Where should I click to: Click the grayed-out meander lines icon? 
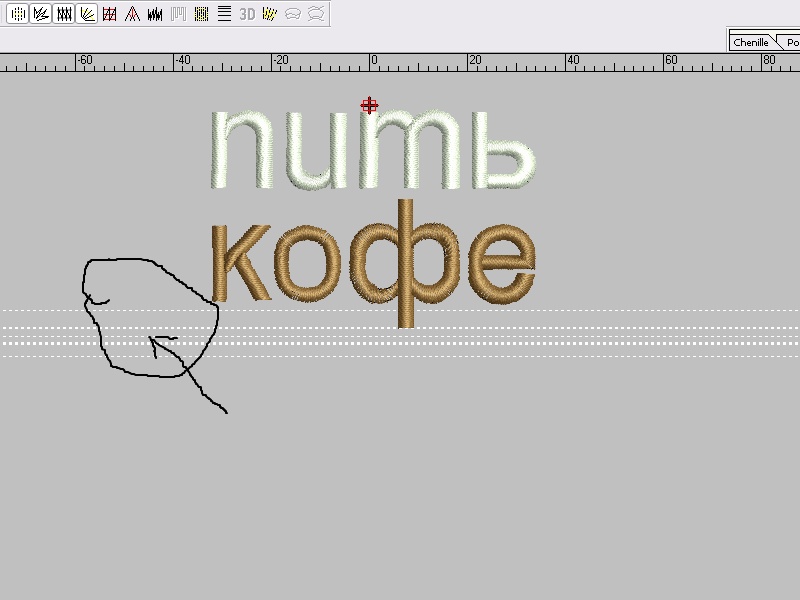click(178, 14)
